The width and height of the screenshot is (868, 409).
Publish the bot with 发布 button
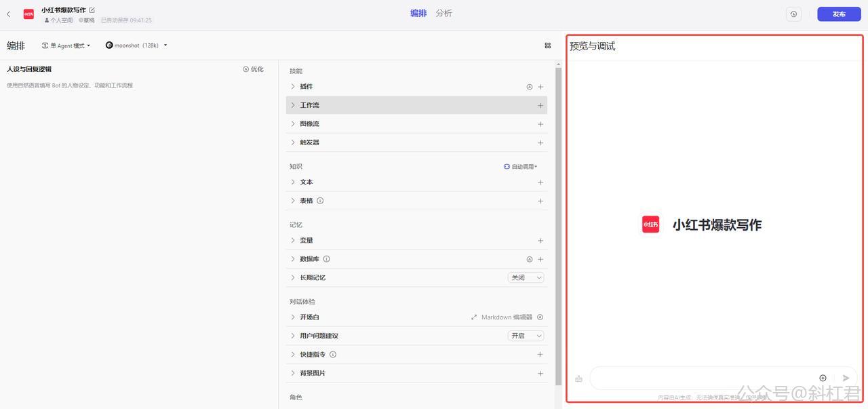[839, 14]
